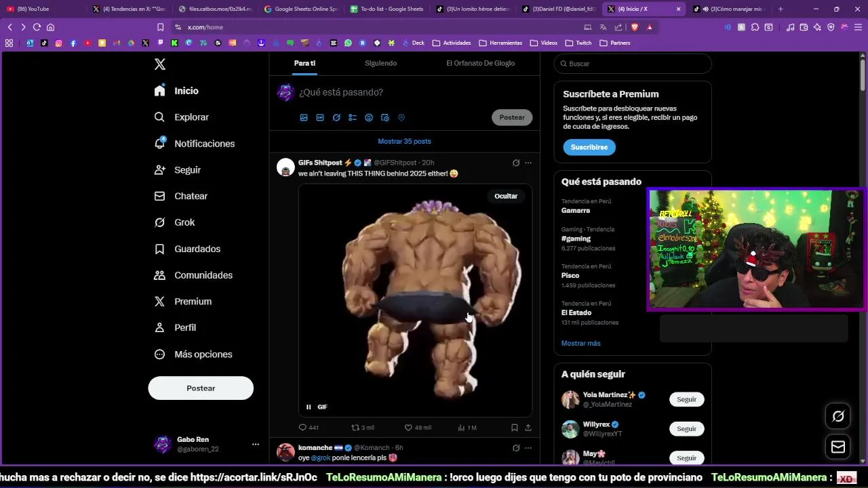Reply to the GIFs Shitpost tweet

coord(309,428)
